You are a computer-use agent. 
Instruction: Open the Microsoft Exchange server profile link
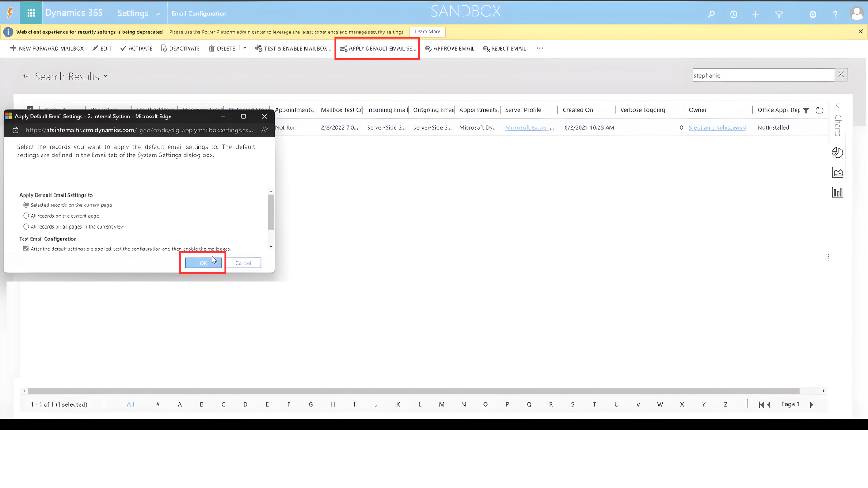529,128
